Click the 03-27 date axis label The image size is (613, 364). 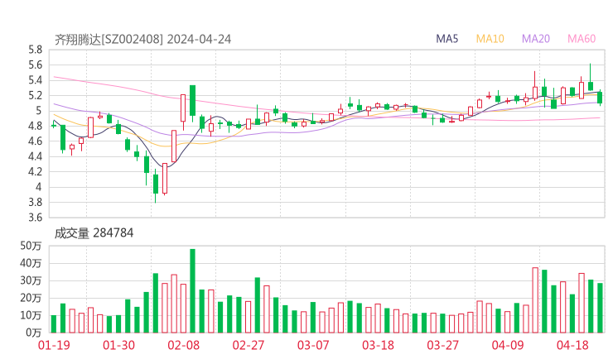click(442, 345)
